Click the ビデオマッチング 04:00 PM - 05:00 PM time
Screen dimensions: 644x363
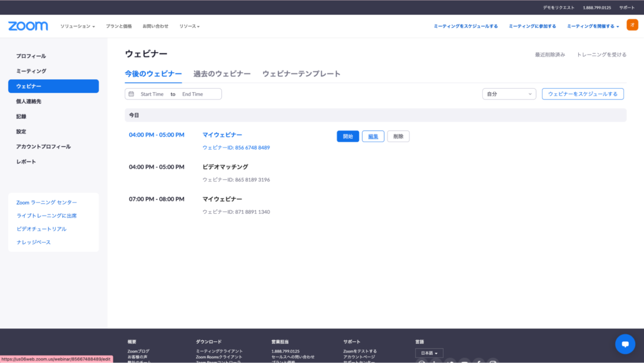click(x=156, y=167)
